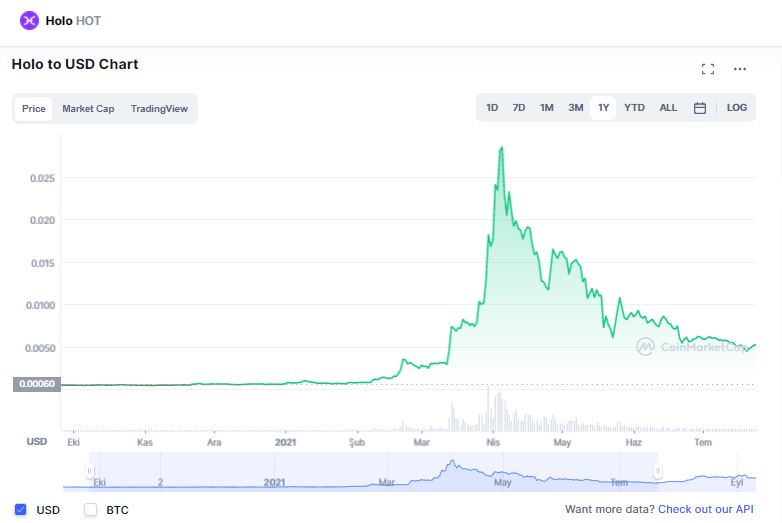Switch to the Market Cap tab
This screenshot has width=782, height=523.
click(x=88, y=109)
